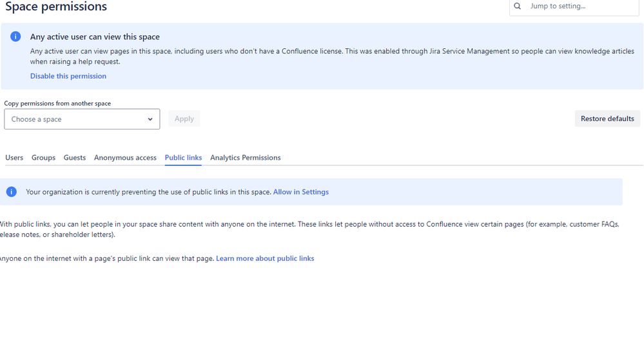Click the Apply button
This screenshot has width=644, height=344.
coord(184,119)
